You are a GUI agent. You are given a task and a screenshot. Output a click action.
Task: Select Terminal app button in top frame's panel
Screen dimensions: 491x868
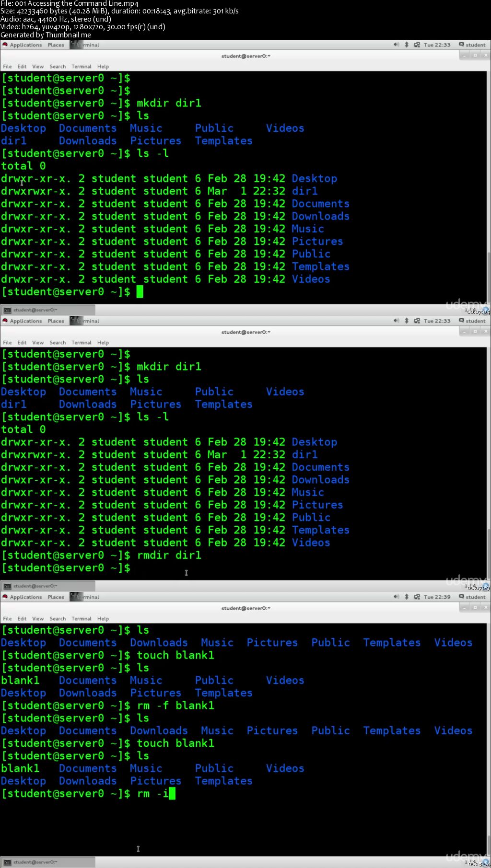tap(85, 45)
